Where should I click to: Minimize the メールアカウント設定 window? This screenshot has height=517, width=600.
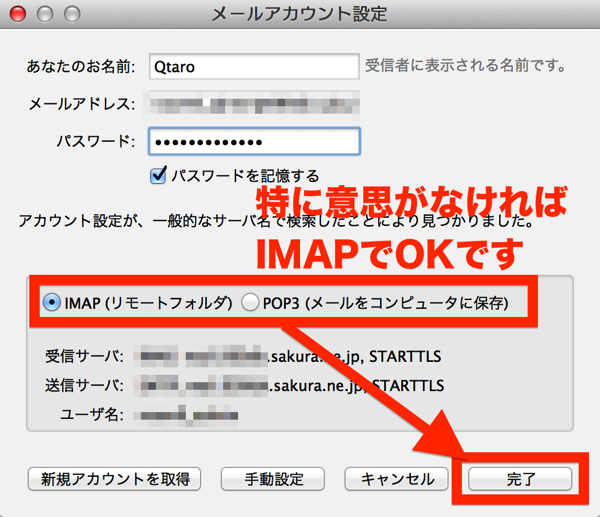(45, 14)
